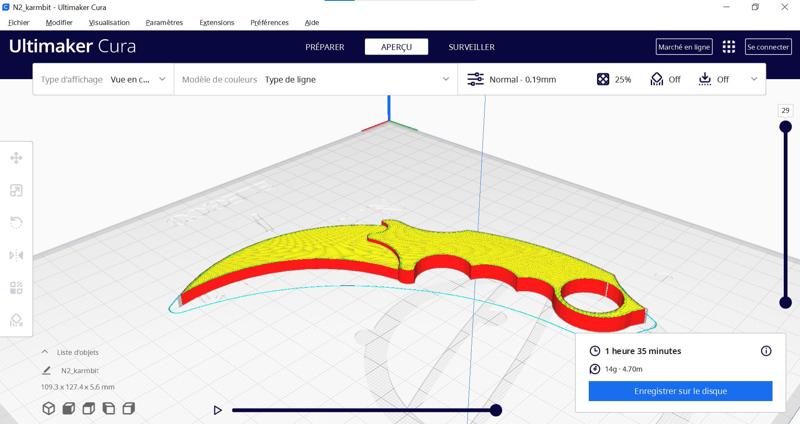
Task: Click the Se connecter button
Action: [768, 47]
